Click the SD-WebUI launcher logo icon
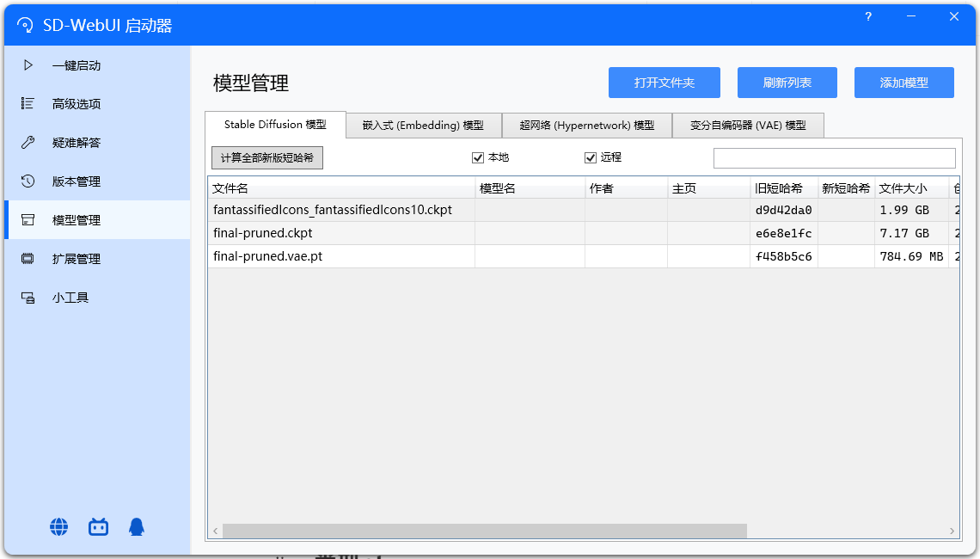Viewport: 980px width, 559px height. point(25,25)
